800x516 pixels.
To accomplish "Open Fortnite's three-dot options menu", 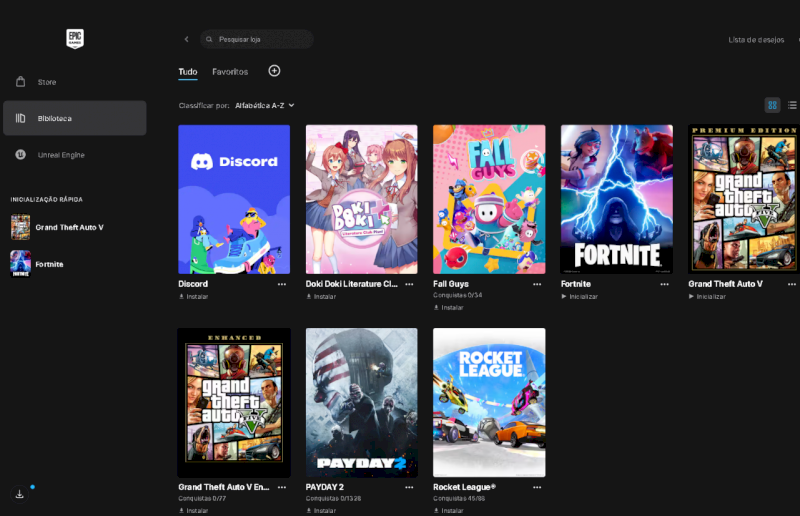I will click(664, 284).
